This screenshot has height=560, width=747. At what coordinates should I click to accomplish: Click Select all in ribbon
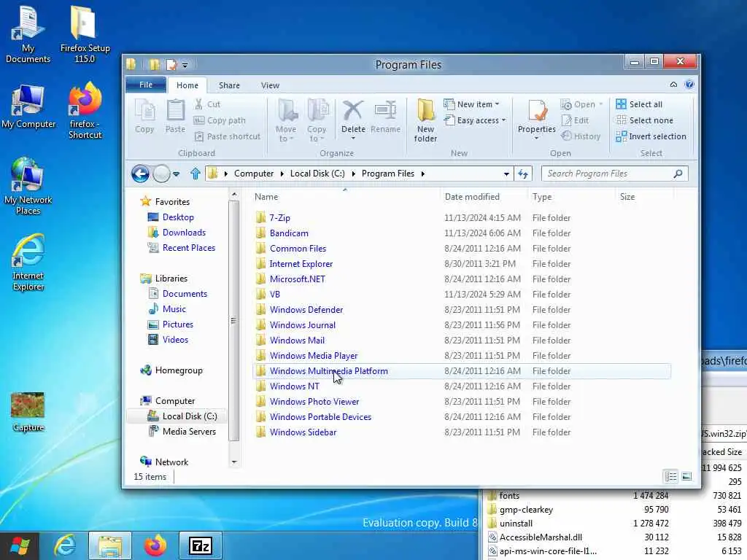tap(639, 104)
